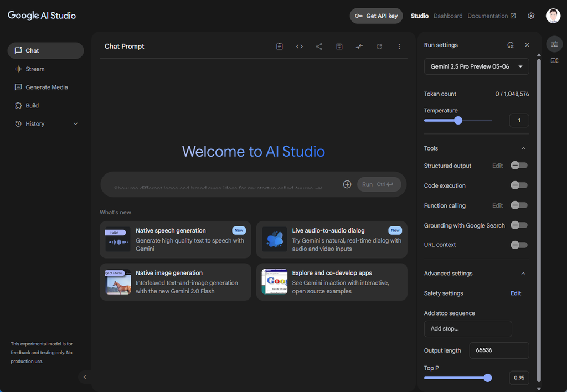Save the prompt with the save icon
This screenshot has height=392, width=567.
[339, 47]
